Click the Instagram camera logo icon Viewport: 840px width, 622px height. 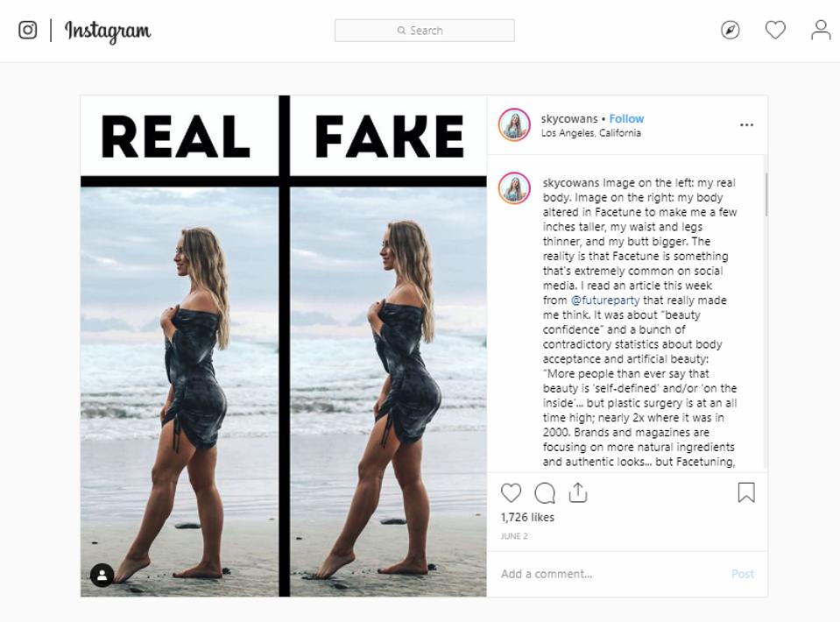pos(28,30)
